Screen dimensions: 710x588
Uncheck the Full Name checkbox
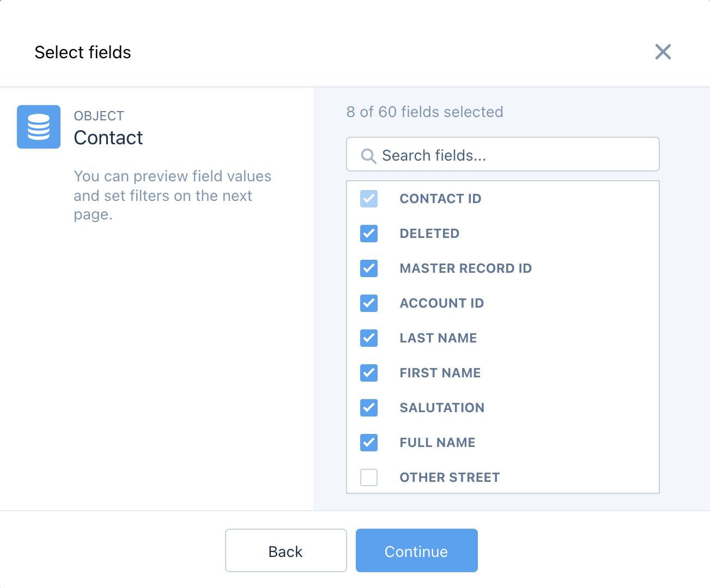369,443
